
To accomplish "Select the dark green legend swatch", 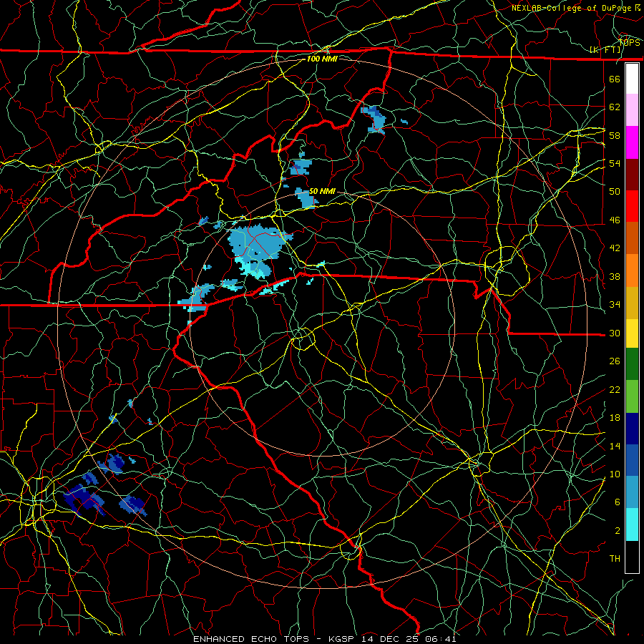I will click(632, 364).
